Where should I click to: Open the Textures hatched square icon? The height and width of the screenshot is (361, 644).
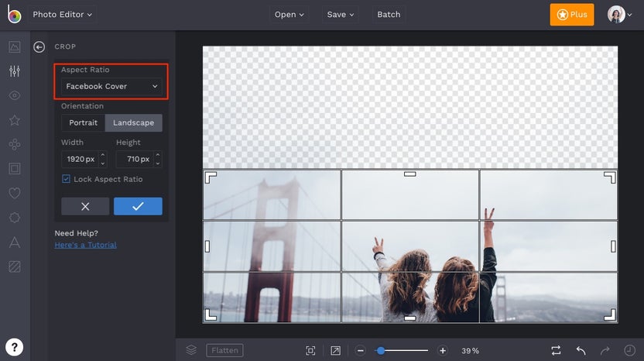[x=15, y=266]
